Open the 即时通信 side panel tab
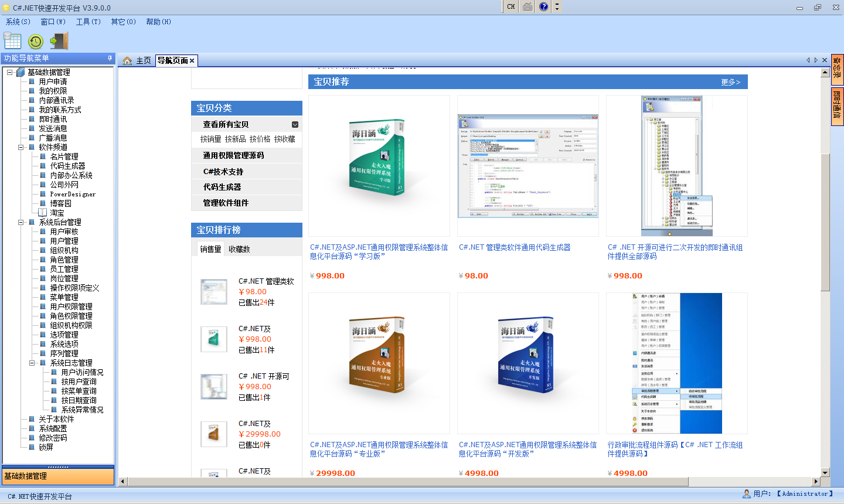This screenshot has height=504, width=844. pyautogui.click(x=837, y=106)
